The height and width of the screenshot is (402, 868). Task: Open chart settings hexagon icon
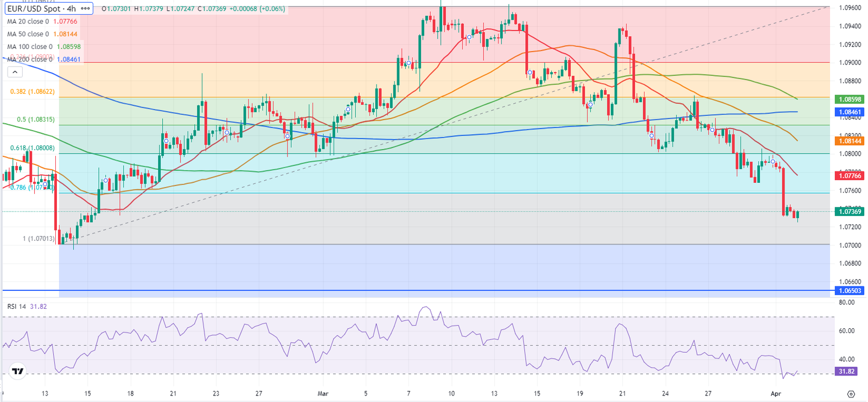pyautogui.click(x=851, y=394)
